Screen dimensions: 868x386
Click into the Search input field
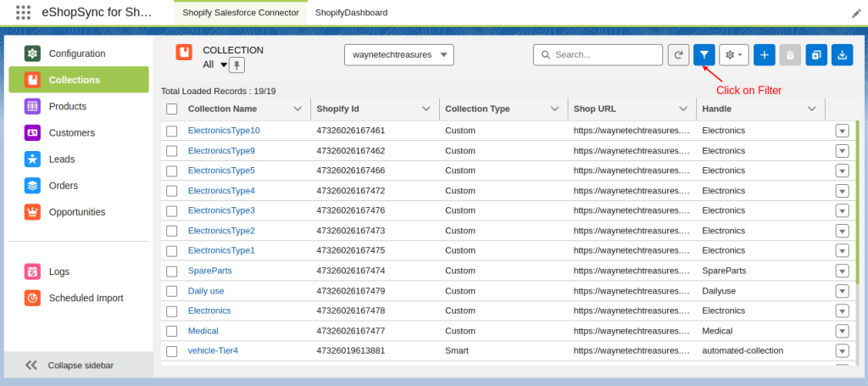[x=598, y=55]
